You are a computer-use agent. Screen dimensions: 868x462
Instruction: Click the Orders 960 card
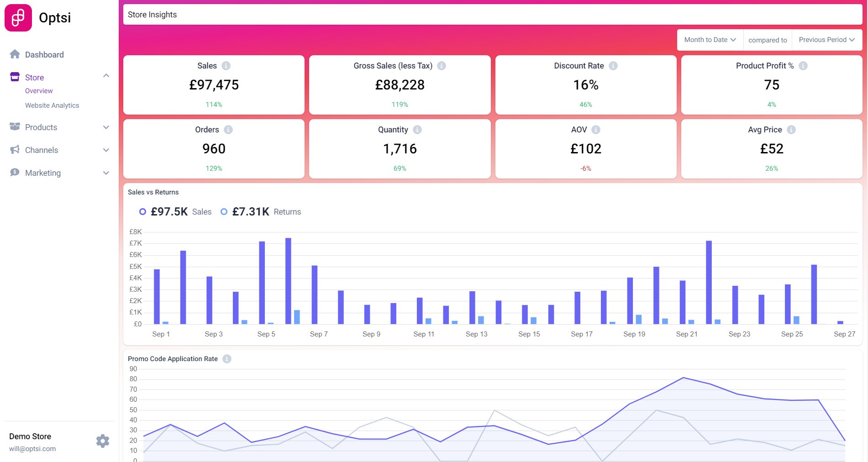pyautogui.click(x=214, y=149)
